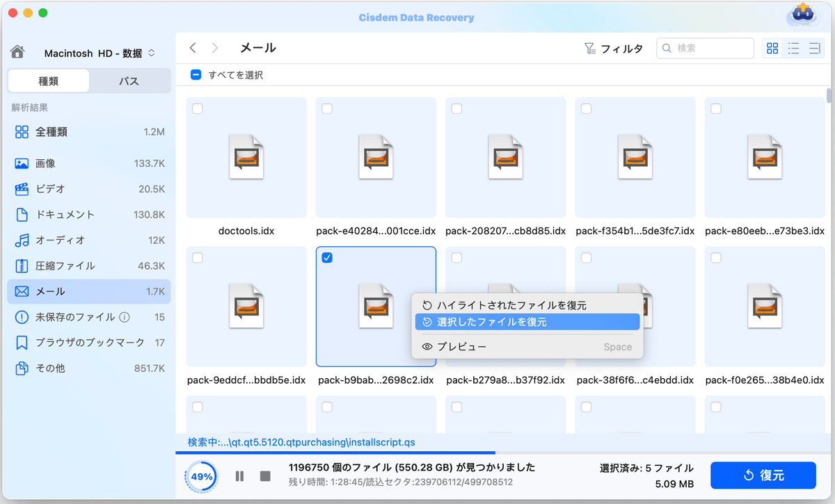Image resolution: width=835 pixels, height=504 pixels.
Task: Choose プレビュー from the context menu
Action: [x=527, y=347]
